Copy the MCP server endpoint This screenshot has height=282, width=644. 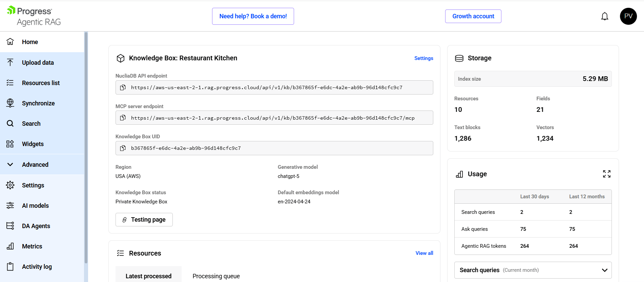123,118
